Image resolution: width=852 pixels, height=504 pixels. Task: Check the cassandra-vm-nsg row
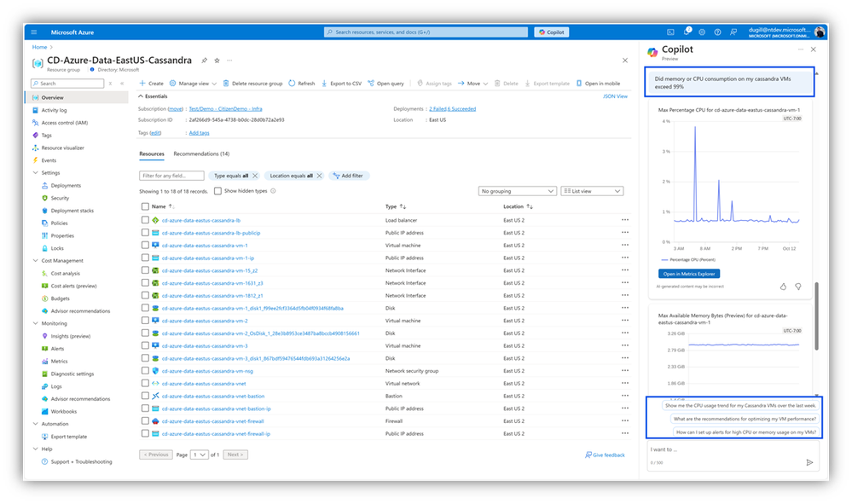point(145,370)
